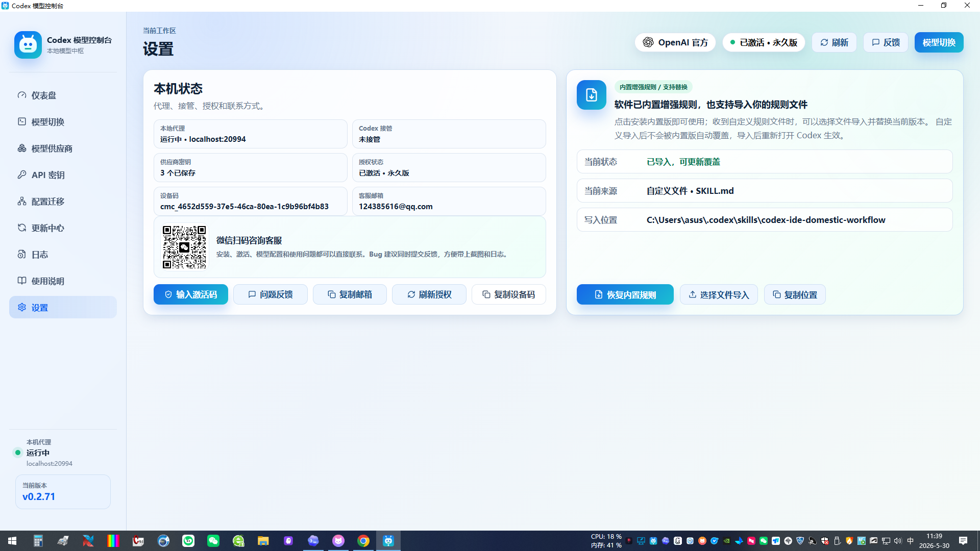This screenshot has width=980, height=551.
Task: Click the device code cmc_4652d559 value
Action: point(244,207)
